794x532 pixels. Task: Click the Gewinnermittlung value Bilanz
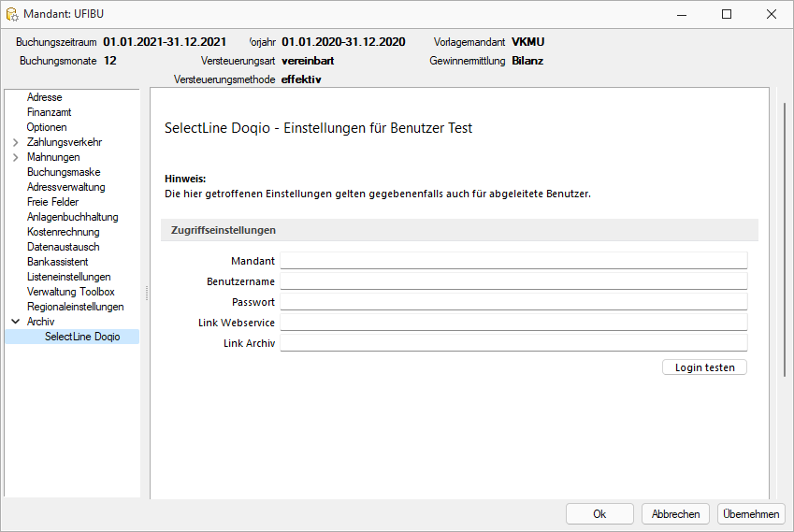point(527,61)
